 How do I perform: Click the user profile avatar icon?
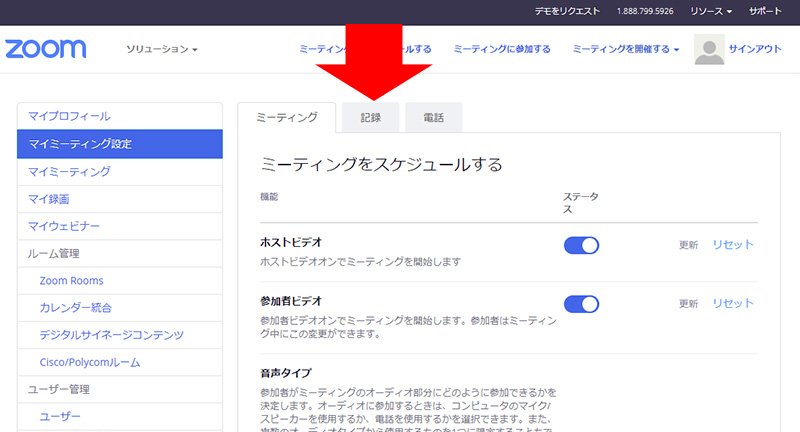[x=709, y=49]
